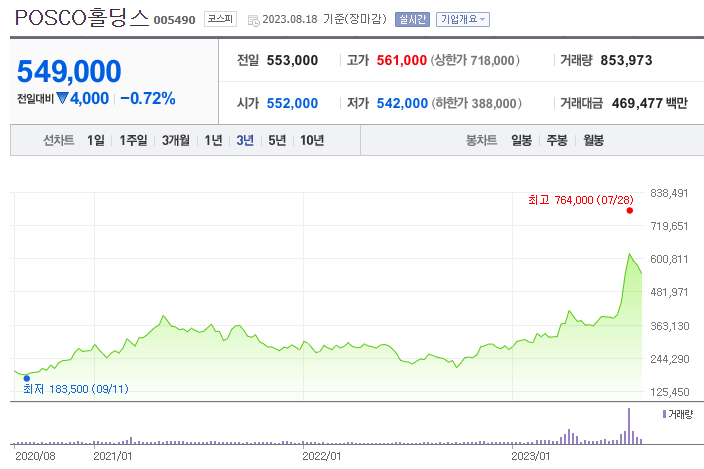Click the 시가 value 552,000

pyautogui.click(x=292, y=103)
